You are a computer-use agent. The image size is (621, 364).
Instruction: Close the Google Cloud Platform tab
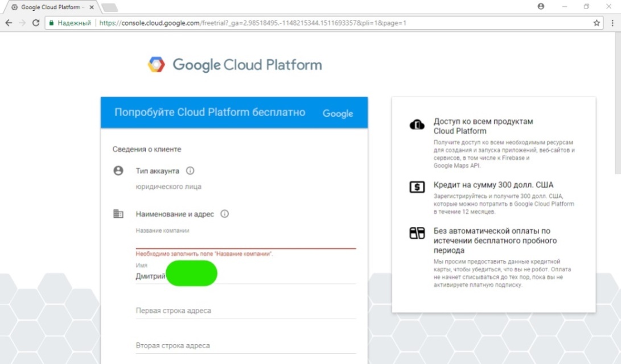[92, 7]
